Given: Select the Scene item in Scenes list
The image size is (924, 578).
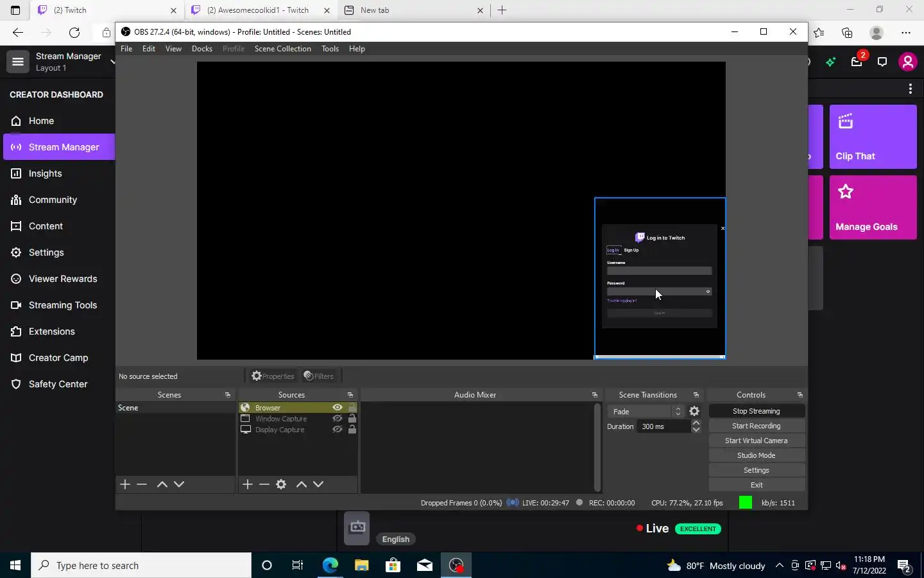Looking at the screenshot, I should pos(175,408).
